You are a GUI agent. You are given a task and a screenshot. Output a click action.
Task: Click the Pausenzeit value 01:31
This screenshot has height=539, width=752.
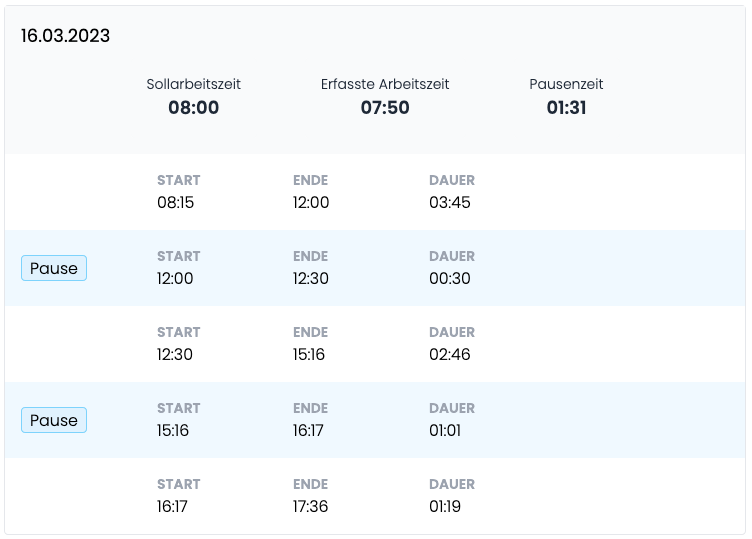pos(566,107)
